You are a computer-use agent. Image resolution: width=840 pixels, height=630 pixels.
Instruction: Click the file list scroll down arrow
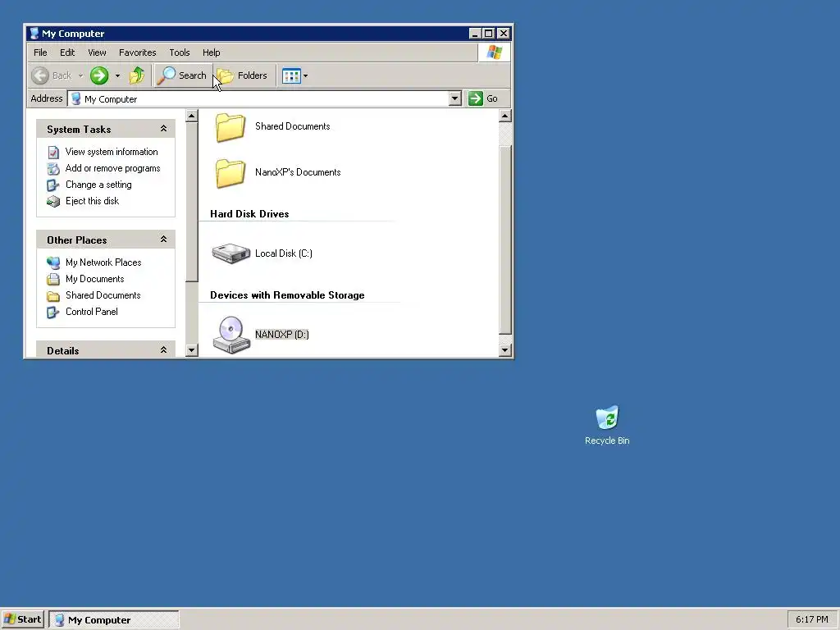504,350
